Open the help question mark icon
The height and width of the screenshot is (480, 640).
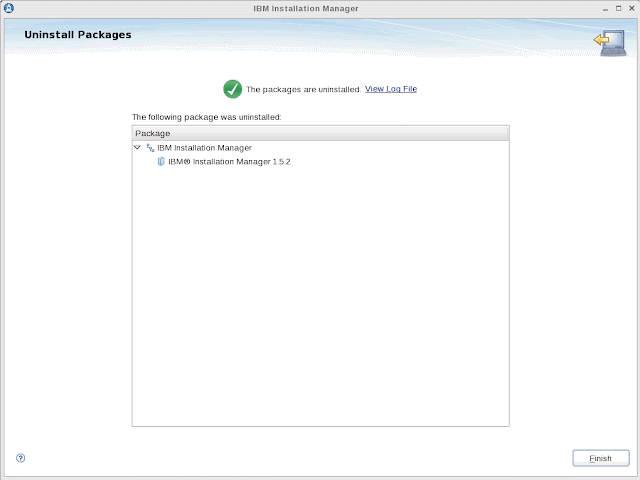20,458
